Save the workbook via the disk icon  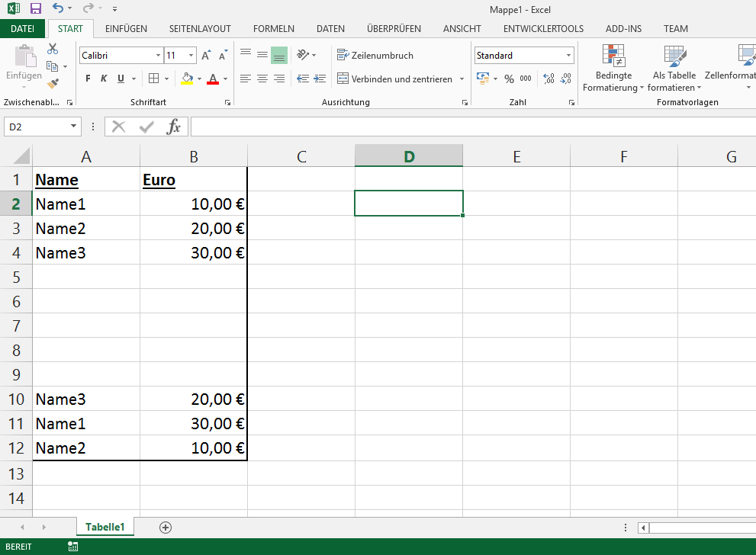click(34, 8)
